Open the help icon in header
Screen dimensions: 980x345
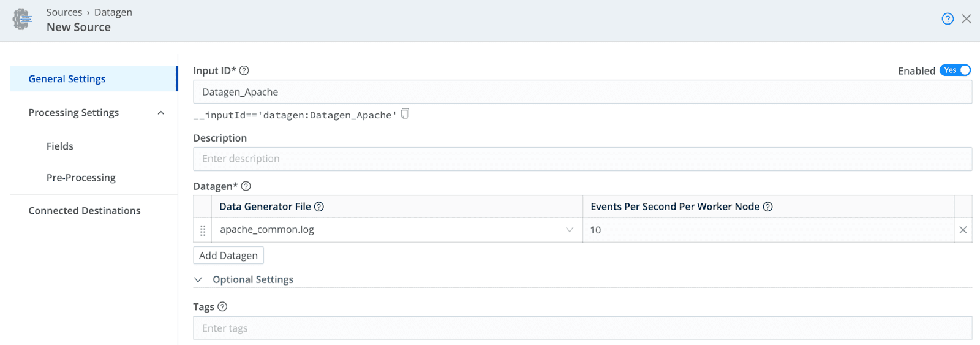[947, 19]
